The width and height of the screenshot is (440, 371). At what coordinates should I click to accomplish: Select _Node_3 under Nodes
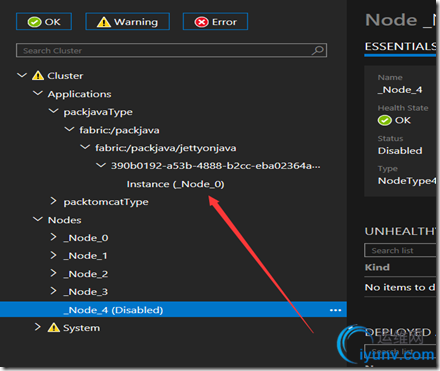coord(86,292)
